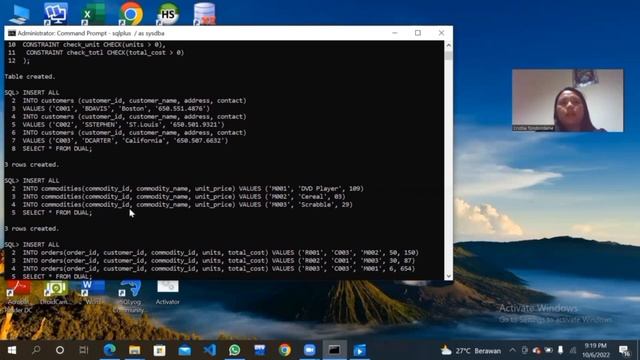Open Task View on the taskbar
The height and width of the screenshot is (360, 640).
coord(84,350)
